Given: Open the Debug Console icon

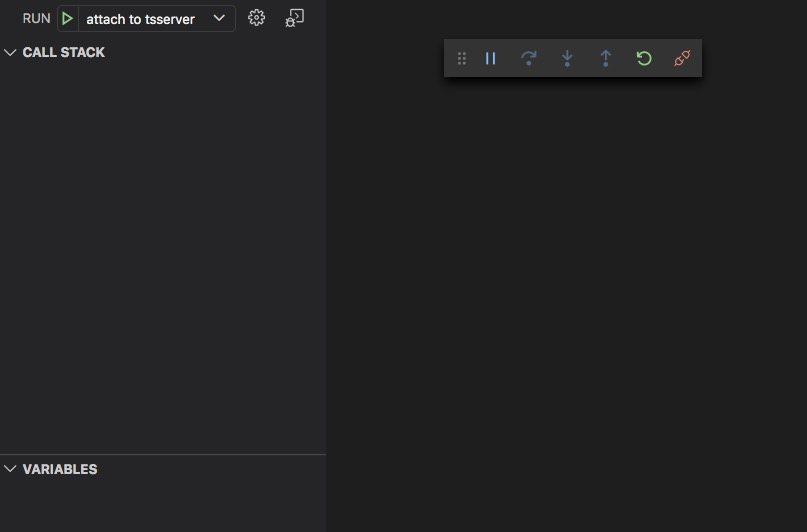Looking at the screenshot, I should click(294, 18).
